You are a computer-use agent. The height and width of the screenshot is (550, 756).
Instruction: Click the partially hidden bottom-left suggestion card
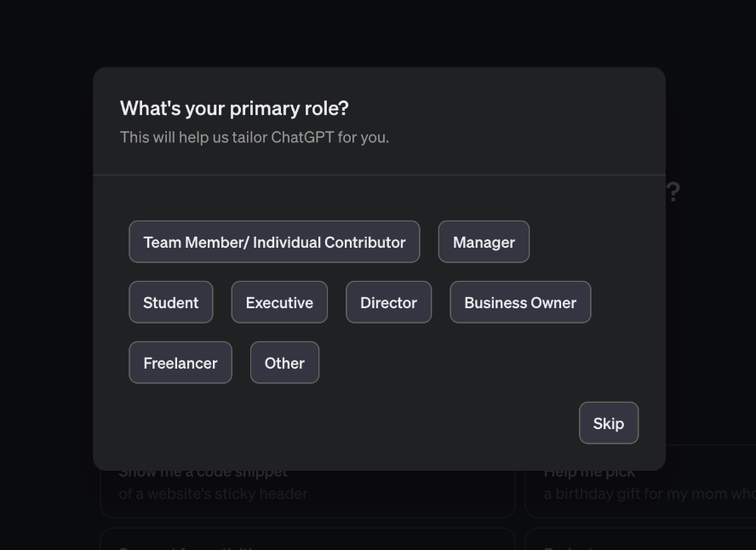[x=306, y=540]
